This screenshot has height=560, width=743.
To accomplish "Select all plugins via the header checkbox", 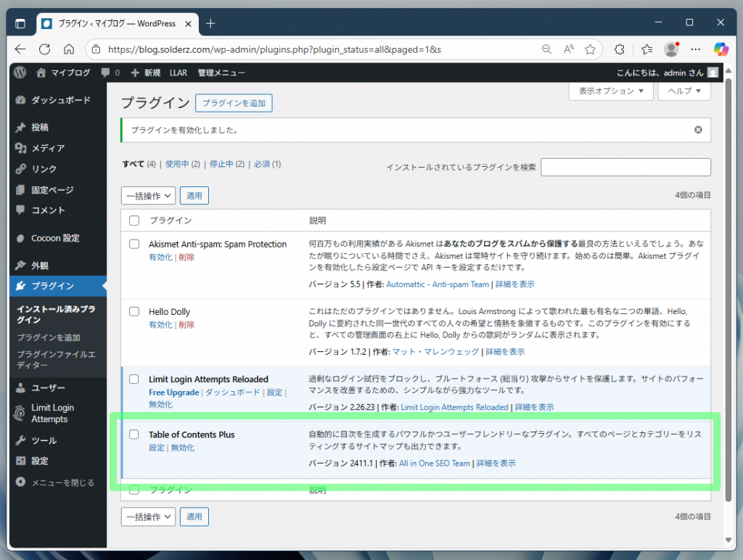I will tap(134, 220).
